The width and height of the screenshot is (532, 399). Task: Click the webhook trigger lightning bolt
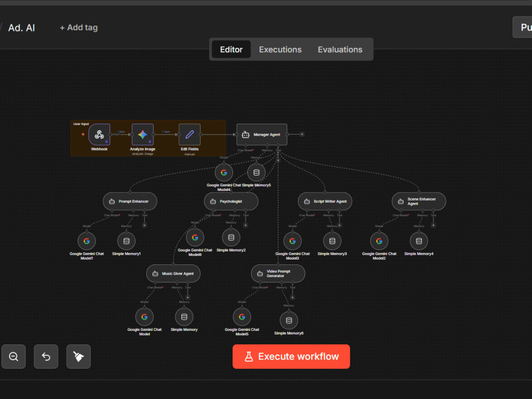[83, 135]
